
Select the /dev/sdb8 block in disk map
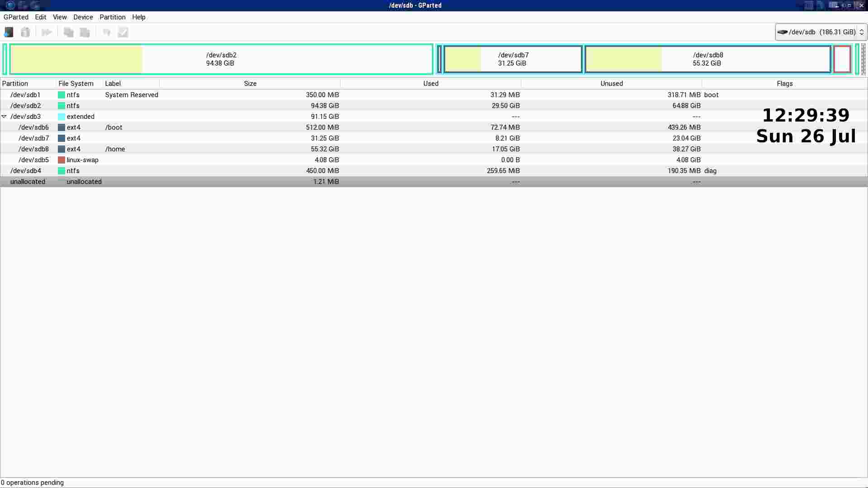[708, 59]
